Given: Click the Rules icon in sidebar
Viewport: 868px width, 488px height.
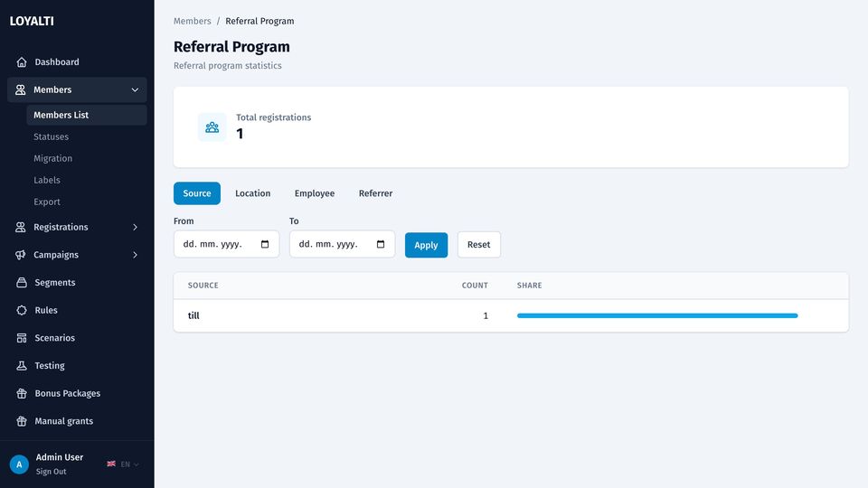Looking at the screenshot, I should (x=22, y=310).
